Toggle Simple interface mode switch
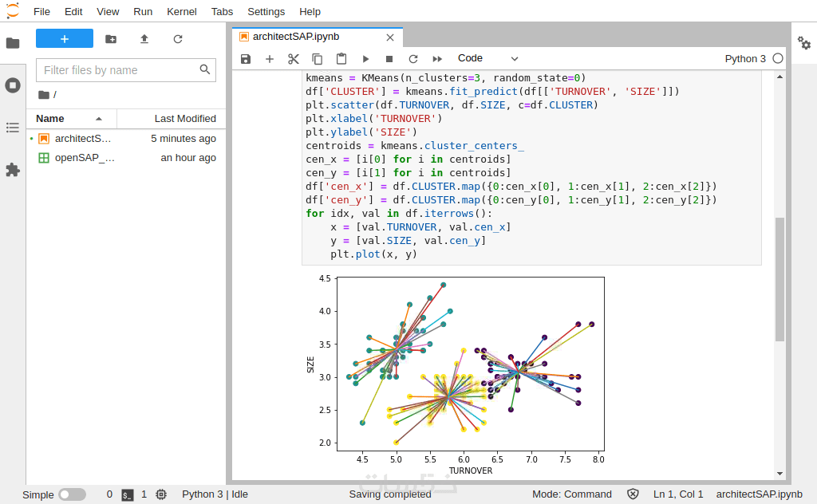817x504 pixels. point(72,494)
